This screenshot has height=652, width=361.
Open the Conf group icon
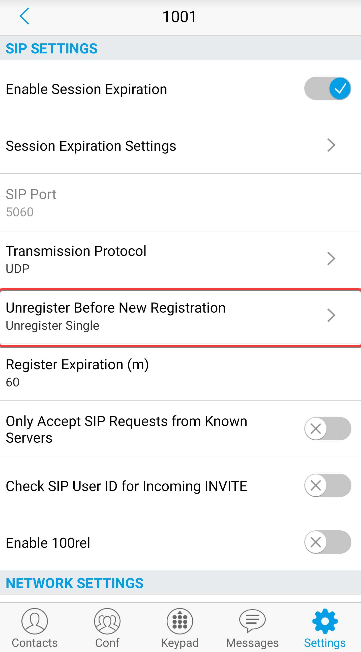pos(107,621)
